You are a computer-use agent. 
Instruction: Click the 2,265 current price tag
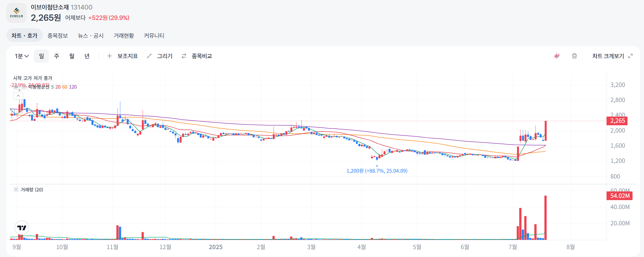(617, 121)
